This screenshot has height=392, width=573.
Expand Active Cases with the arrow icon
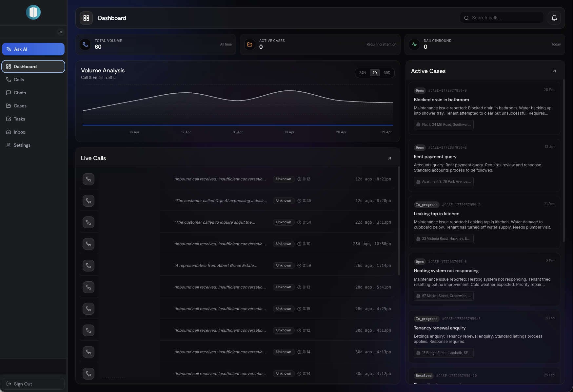554,71
